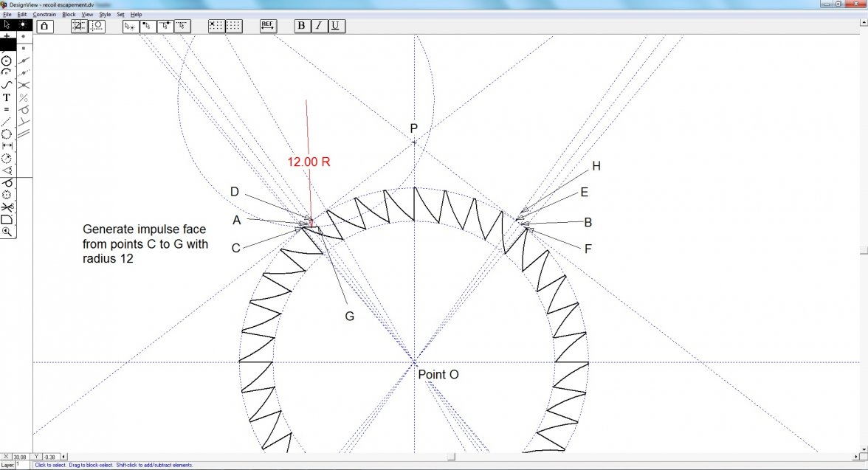Click the X coordinate value field
Screen dimensions: 868x470
click(20, 457)
